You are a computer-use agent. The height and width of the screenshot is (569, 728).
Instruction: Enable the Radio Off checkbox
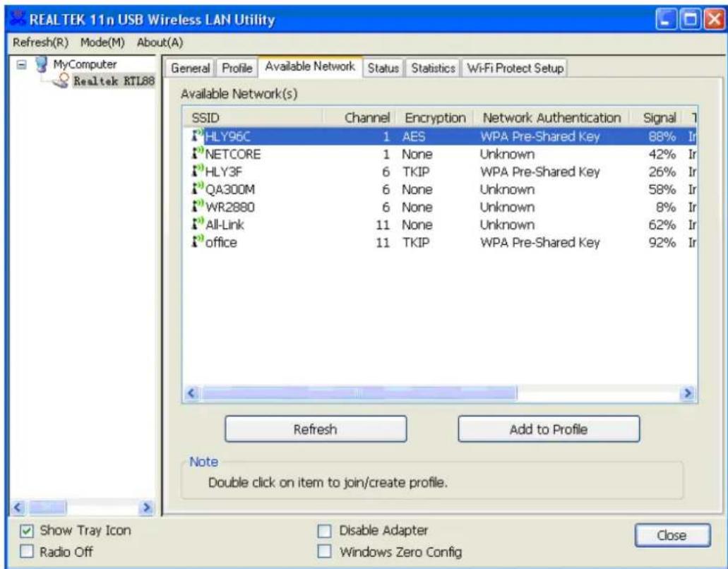(28, 552)
